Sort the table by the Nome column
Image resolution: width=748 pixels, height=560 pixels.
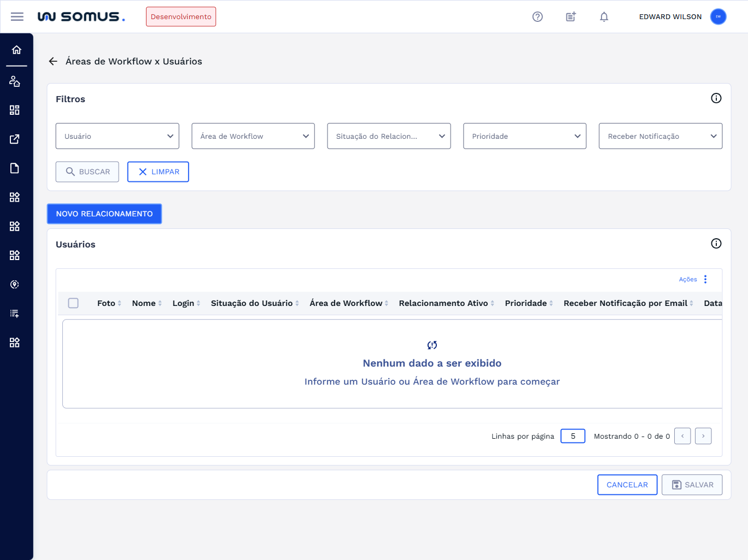(144, 303)
